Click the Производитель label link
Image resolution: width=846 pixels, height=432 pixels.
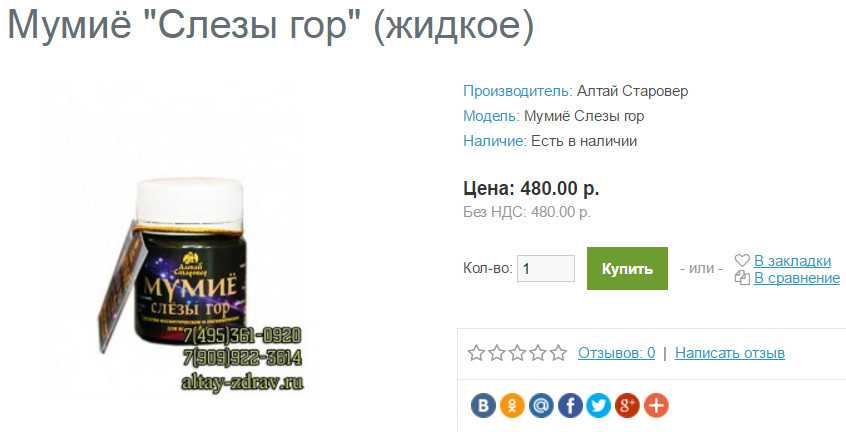pos(518,91)
